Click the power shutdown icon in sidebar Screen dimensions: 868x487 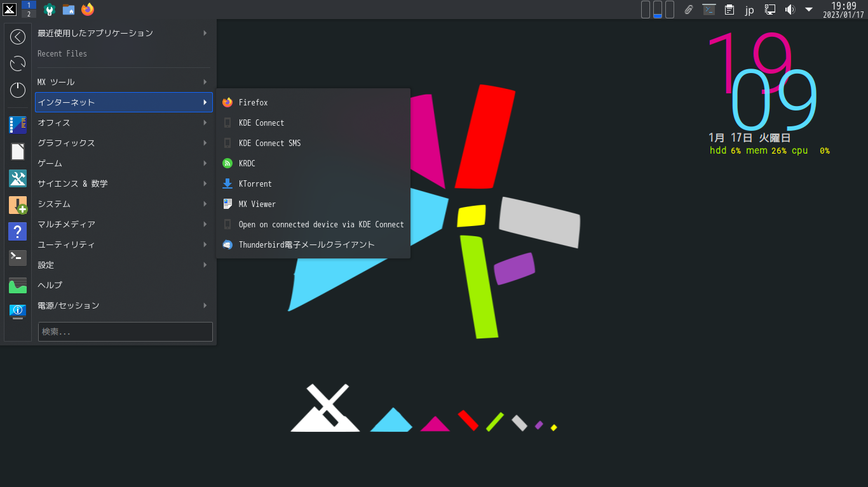[18, 90]
